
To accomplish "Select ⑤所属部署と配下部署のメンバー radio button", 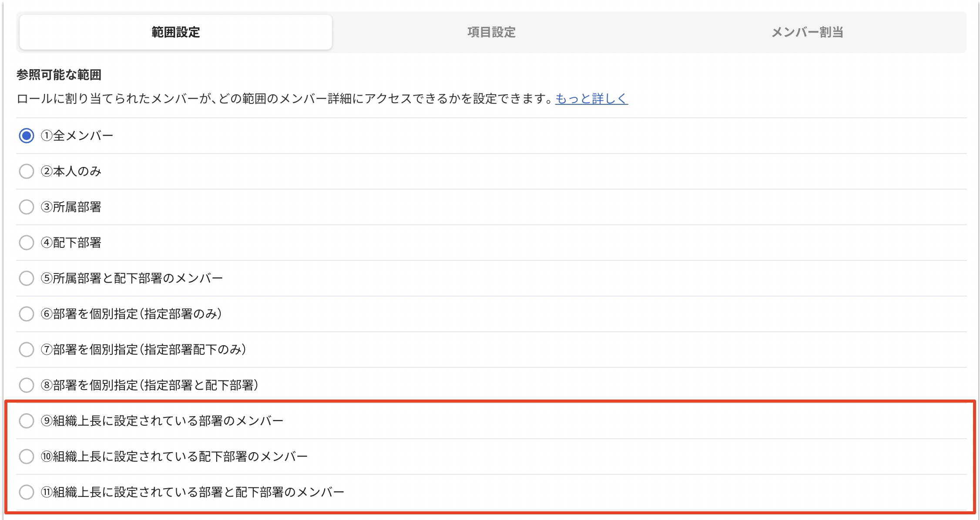I will click(x=27, y=278).
